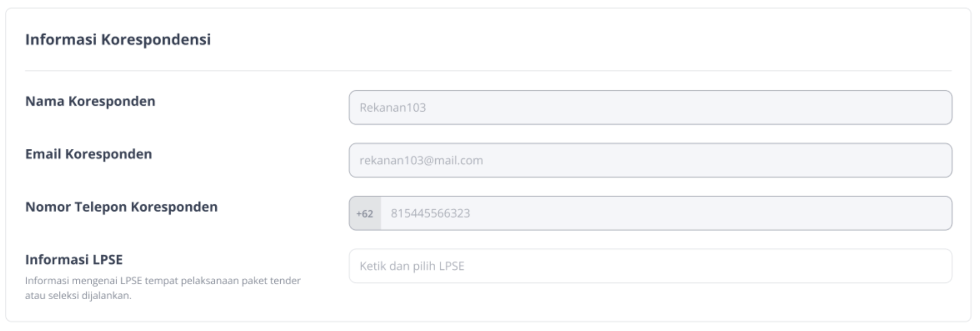Click the Informasi LPSE label
The height and width of the screenshot is (331, 980).
pyautogui.click(x=74, y=260)
